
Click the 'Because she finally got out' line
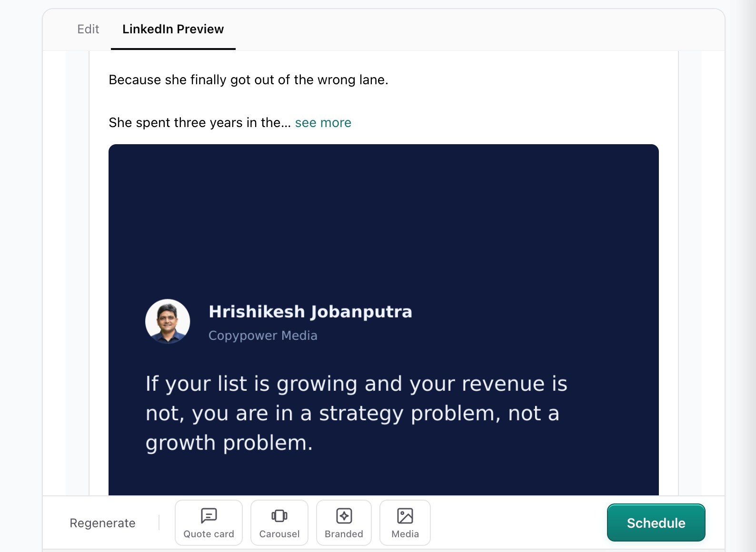tap(248, 80)
